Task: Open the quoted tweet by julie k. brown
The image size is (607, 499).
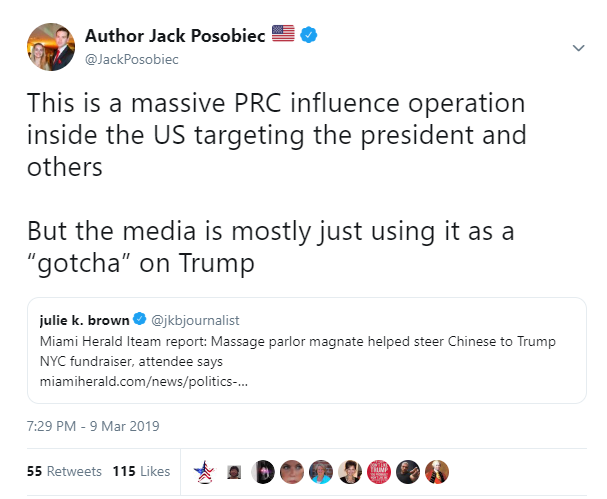Action: point(307,350)
